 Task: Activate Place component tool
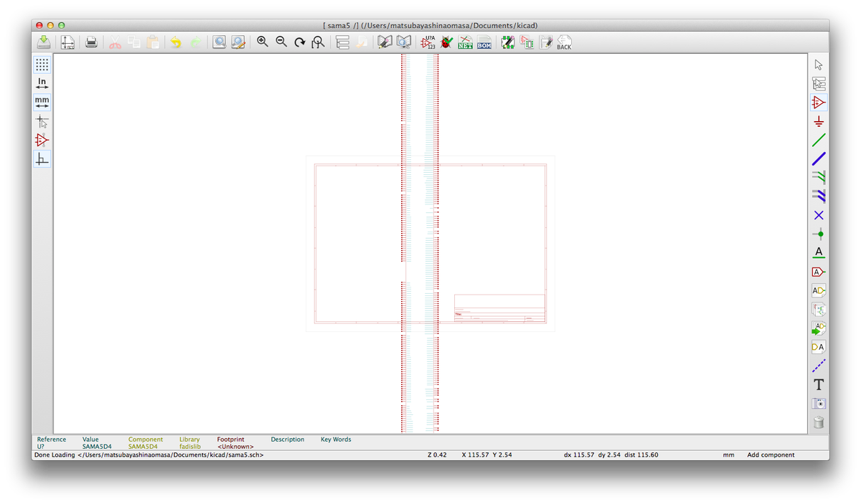[x=819, y=103]
